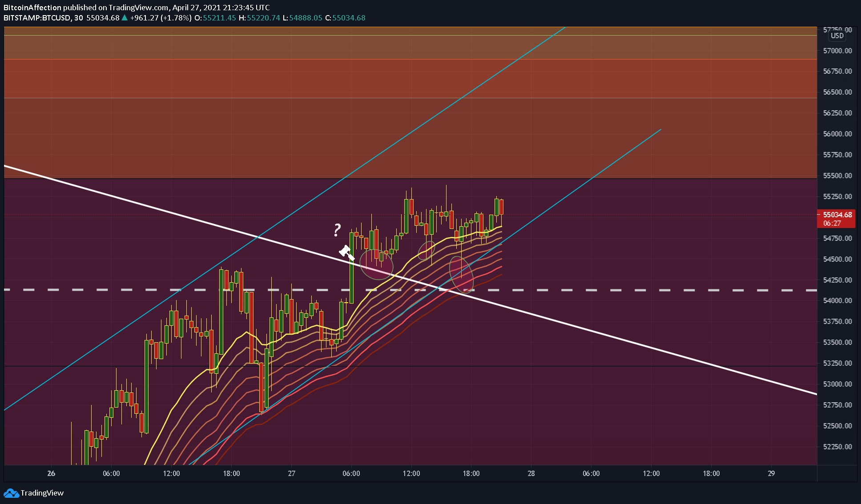Click BitcoinAffection author name
Viewport: 861px width, 504px height.
click(x=32, y=8)
